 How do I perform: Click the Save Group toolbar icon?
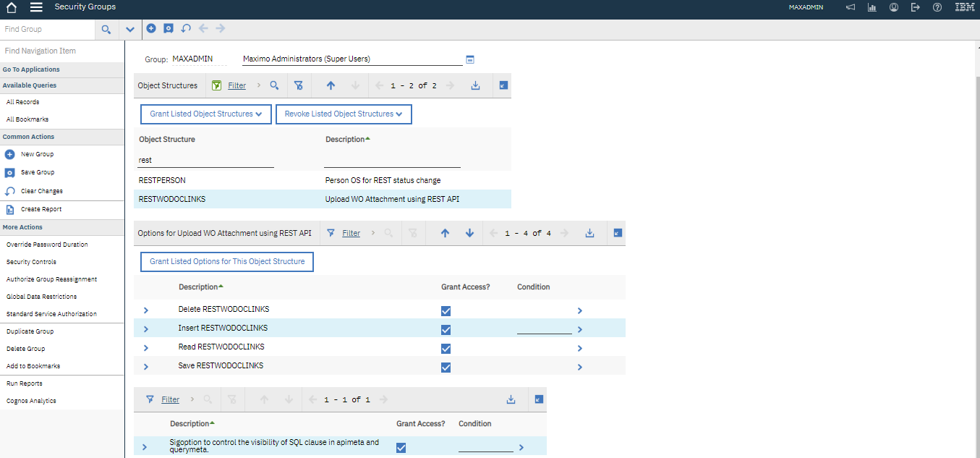point(168,27)
